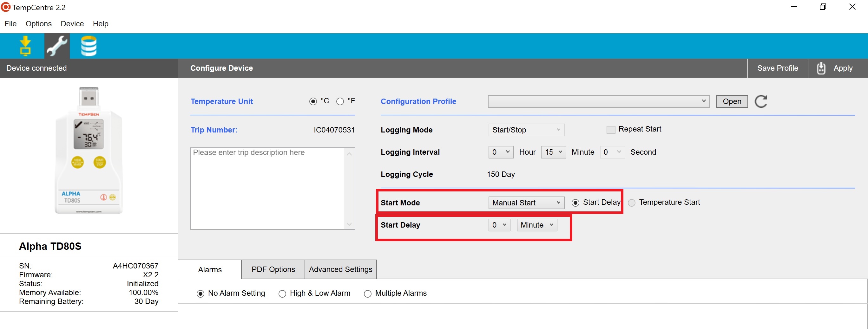The height and width of the screenshot is (329, 868).
Task: Open the Start Delay unit Minute dropdown
Action: point(537,225)
